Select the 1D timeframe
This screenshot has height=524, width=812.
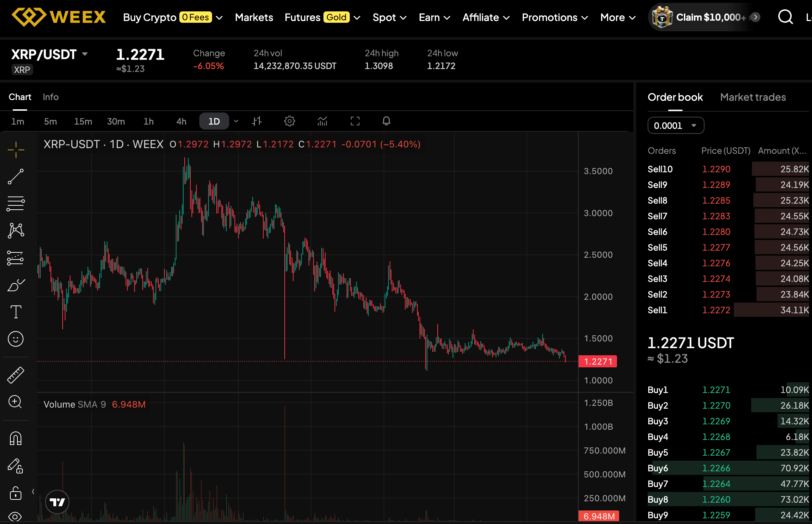(x=214, y=121)
